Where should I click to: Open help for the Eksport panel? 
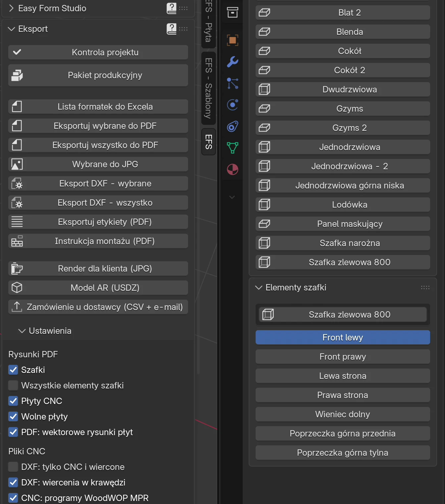coord(172,29)
